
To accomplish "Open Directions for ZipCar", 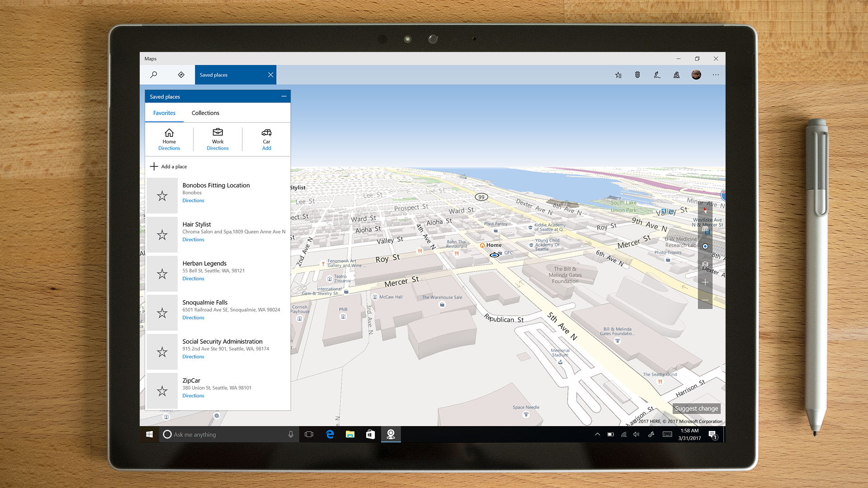I will (x=193, y=396).
